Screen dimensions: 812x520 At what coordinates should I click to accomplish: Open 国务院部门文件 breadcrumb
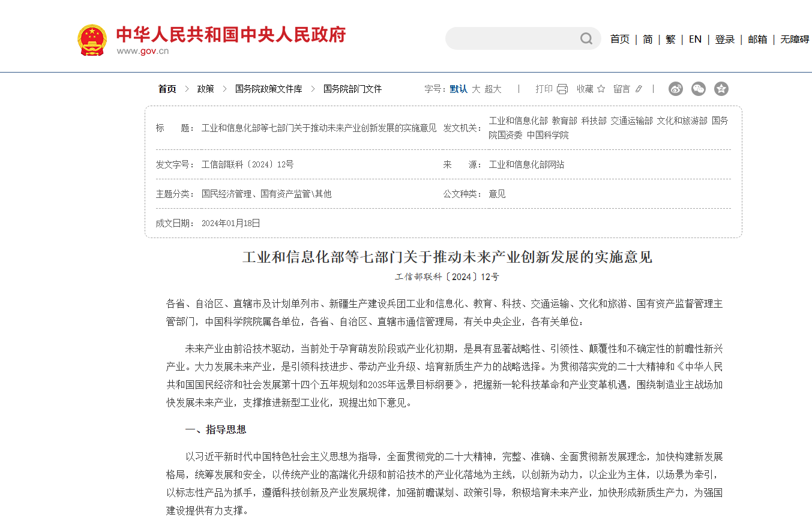(x=352, y=89)
